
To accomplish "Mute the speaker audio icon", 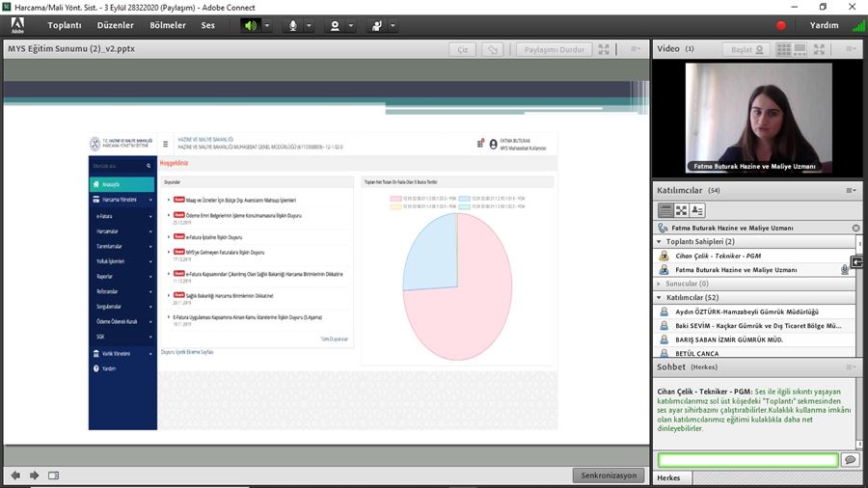I will [x=251, y=25].
